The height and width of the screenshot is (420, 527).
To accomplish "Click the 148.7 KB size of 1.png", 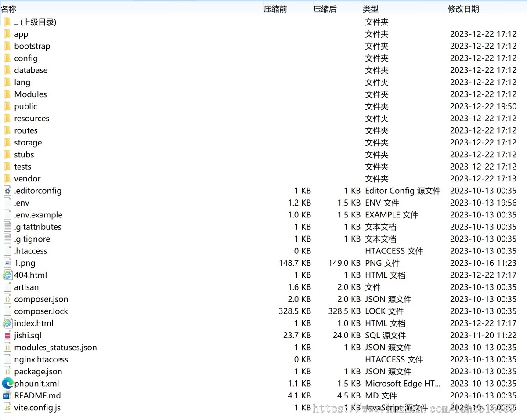I will tap(295, 263).
